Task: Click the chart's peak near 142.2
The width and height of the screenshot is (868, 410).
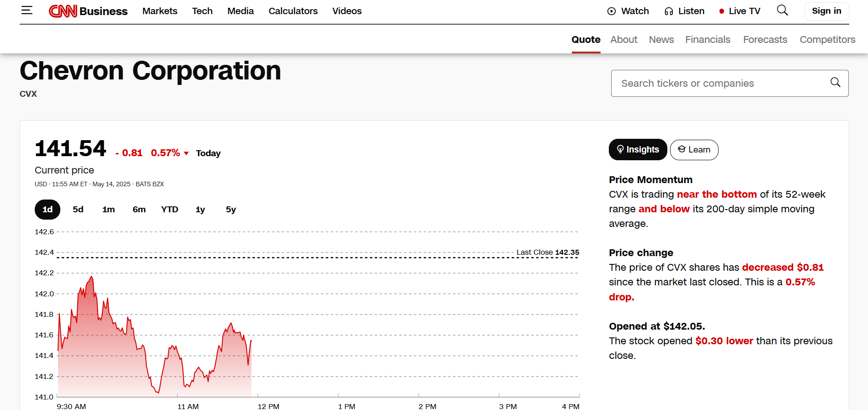Action: point(92,277)
